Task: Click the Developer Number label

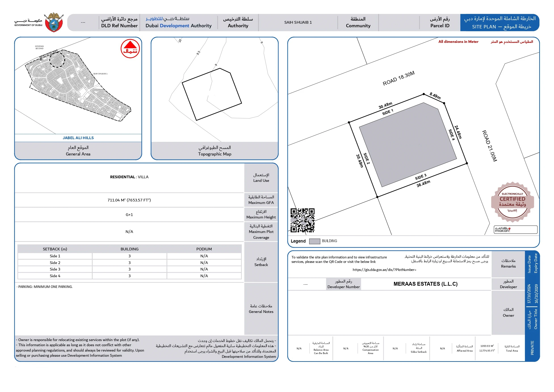Action: click(x=344, y=284)
